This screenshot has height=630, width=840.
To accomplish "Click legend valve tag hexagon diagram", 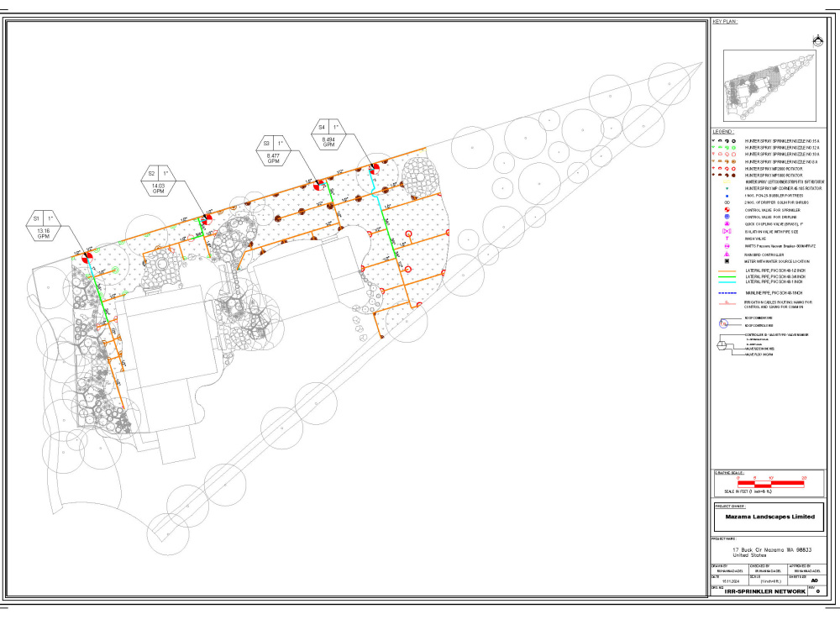I will (721, 345).
